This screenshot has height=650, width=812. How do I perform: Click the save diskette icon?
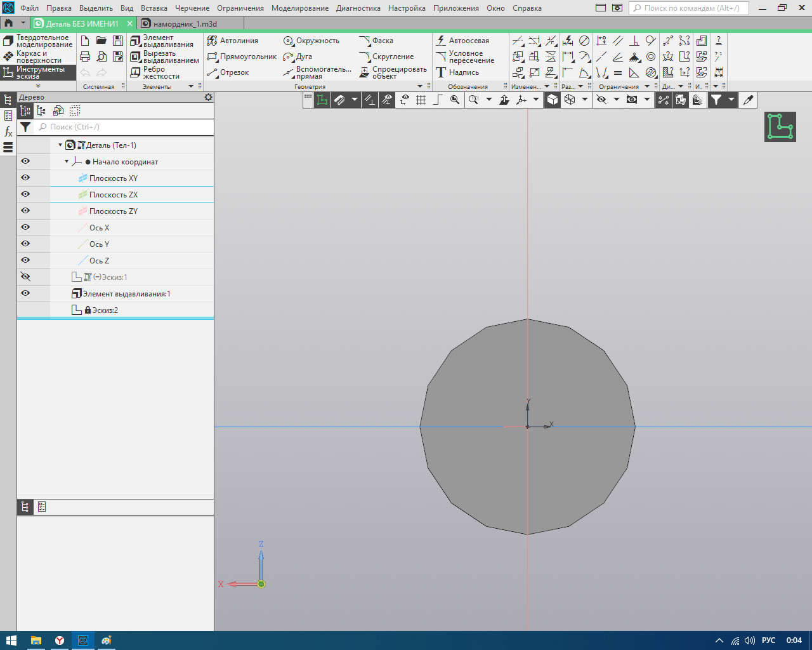118,41
